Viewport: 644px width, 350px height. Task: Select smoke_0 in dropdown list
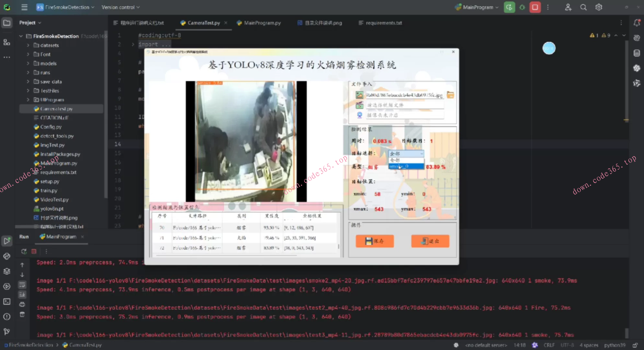[406, 166]
